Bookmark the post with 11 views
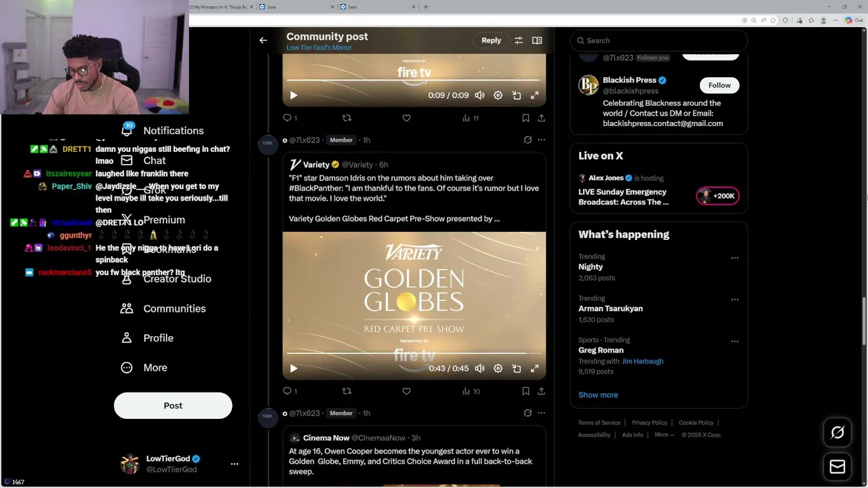Image resolution: width=868 pixels, height=488 pixels. click(x=526, y=118)
